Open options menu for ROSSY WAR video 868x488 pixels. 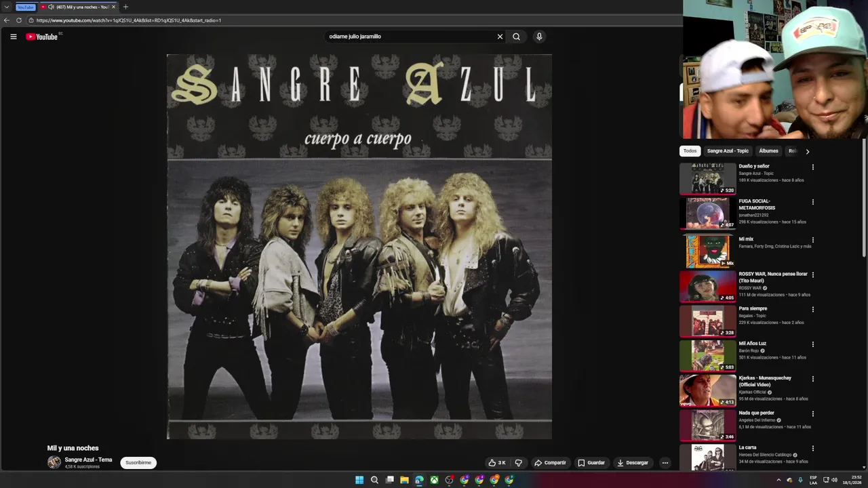[x=812, y=274]
